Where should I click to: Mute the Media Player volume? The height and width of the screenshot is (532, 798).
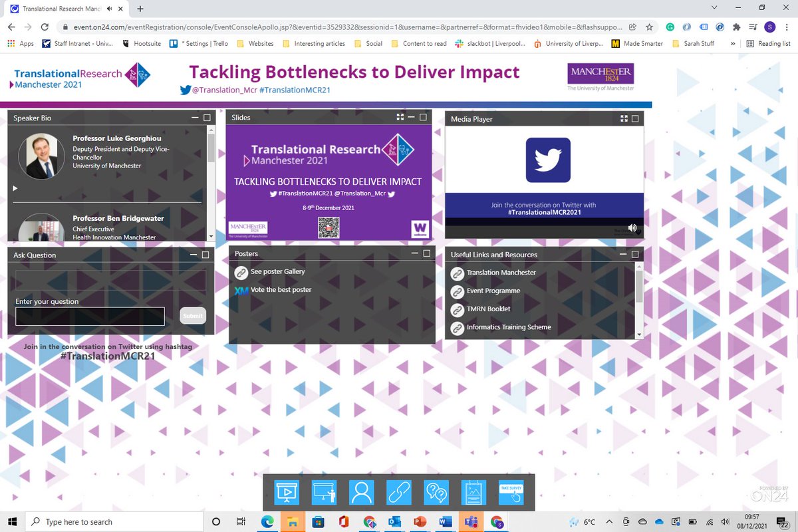coord(632,228)
